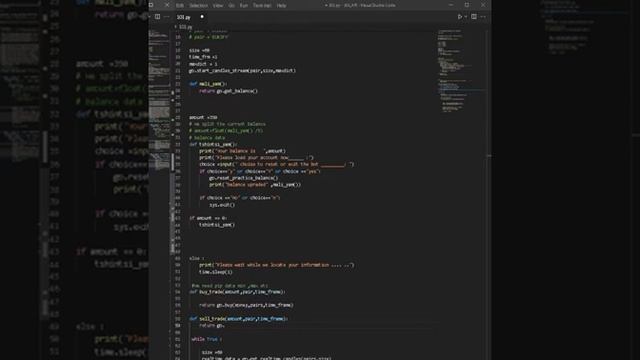This screenshot has height=360, width=640.
Task: Split the editor using the right-side layout icon
Action: click(474, 17)
